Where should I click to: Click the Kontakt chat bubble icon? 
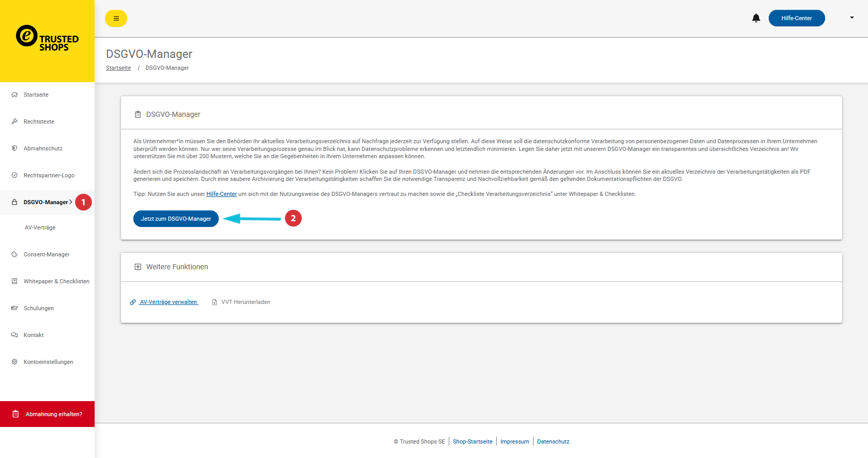pos(14,335)
